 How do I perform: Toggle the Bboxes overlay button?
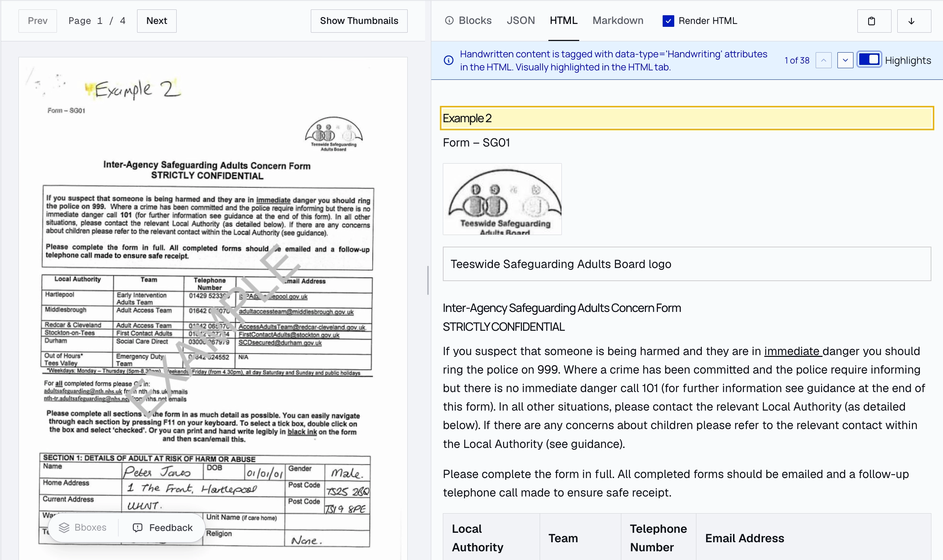tap(83, 527)
